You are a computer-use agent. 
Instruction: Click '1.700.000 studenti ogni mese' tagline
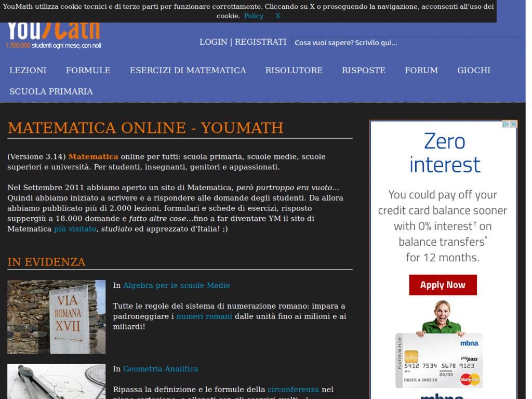pos(54,46)
